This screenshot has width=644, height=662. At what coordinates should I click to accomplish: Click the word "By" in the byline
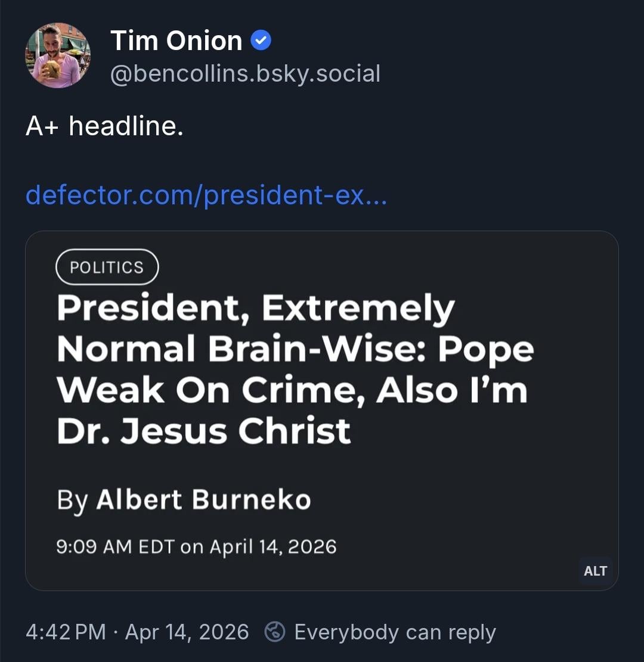72,501
